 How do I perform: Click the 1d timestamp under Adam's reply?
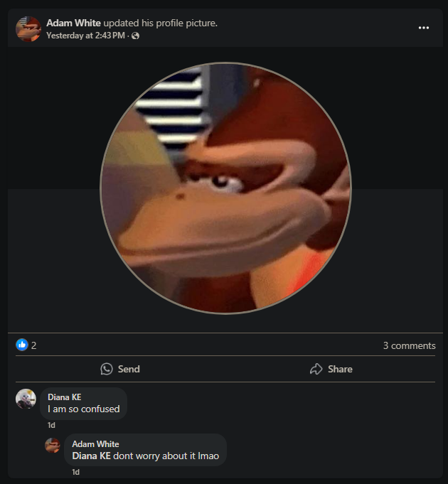click(x=75, y=472)
